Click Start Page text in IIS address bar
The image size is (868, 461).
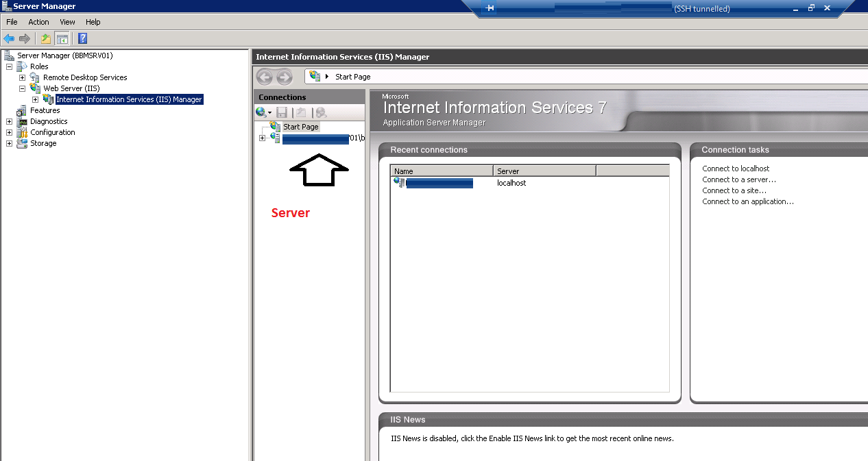(x=353, y=77)
